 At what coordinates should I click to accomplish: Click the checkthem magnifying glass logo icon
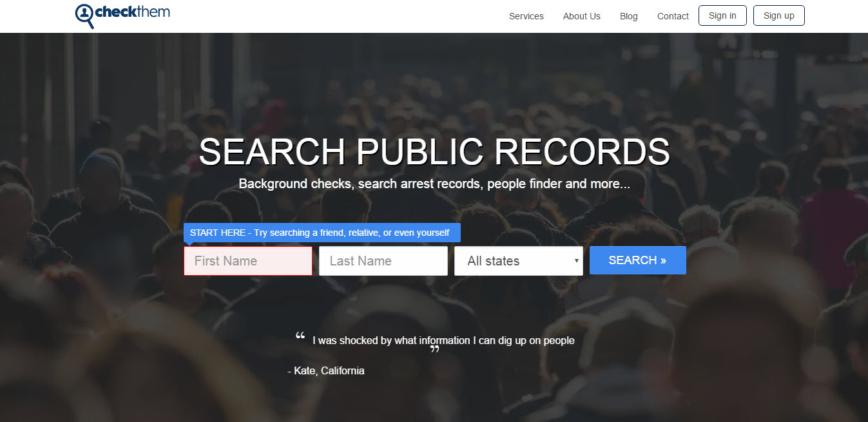tap(85, 15)
